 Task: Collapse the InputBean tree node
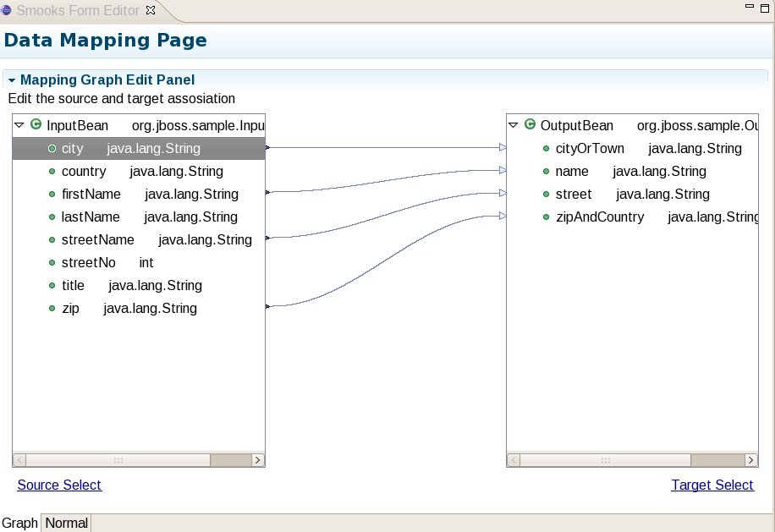(x=19, y=125)
